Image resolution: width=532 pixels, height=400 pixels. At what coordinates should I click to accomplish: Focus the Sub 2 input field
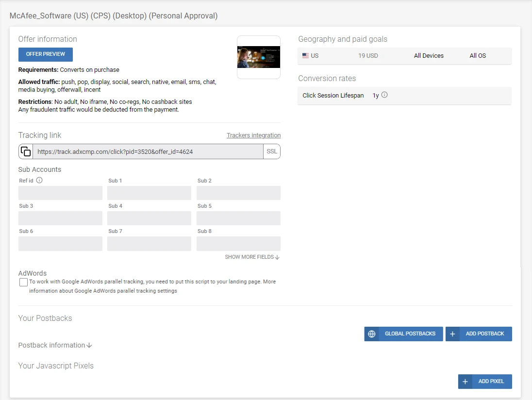point(238,193)
